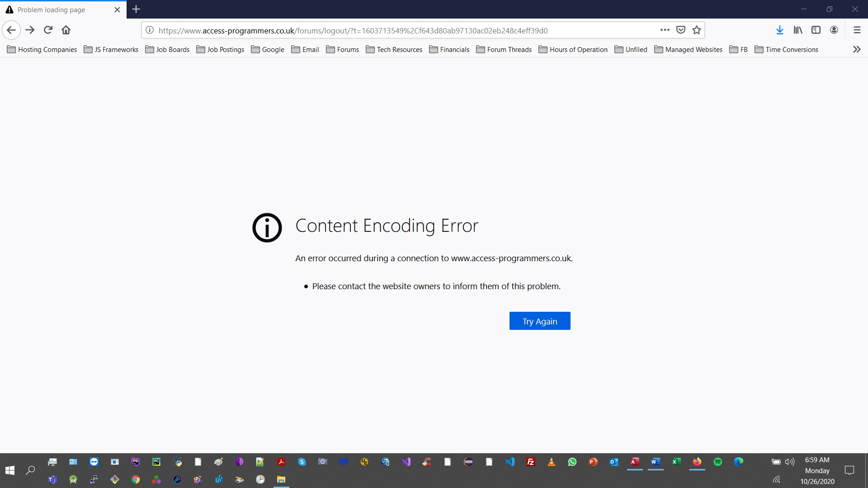Open Android Studio from the taskbar
Image resolution: width=868 pixels, height=488 pixels.
pyautogui.click(x=73, y=479)
